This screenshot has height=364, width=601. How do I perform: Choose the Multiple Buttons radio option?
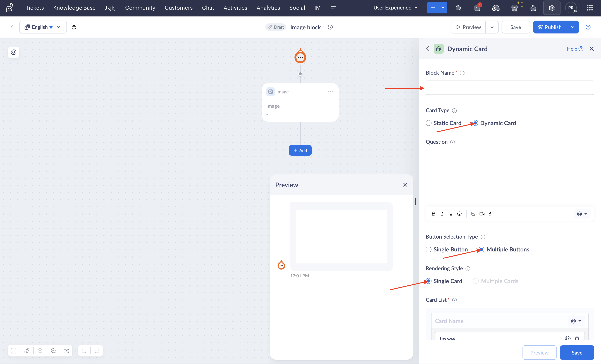[x=481, y=249]
